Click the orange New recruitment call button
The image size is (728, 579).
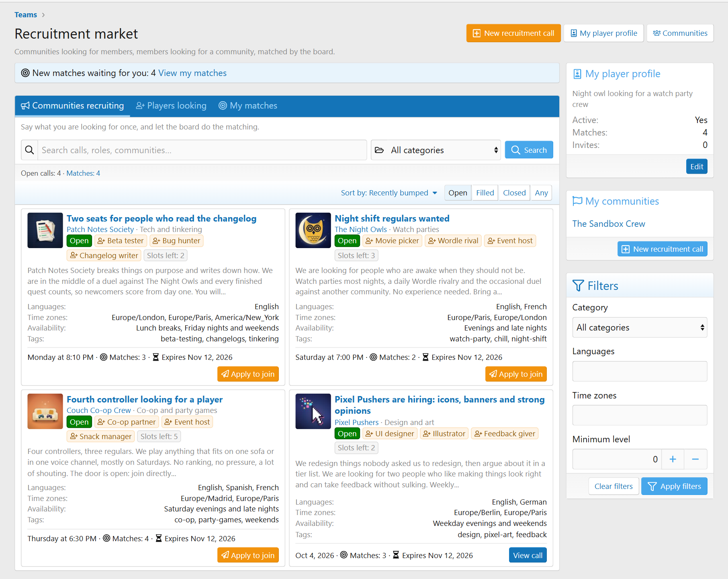pos(513,33)
